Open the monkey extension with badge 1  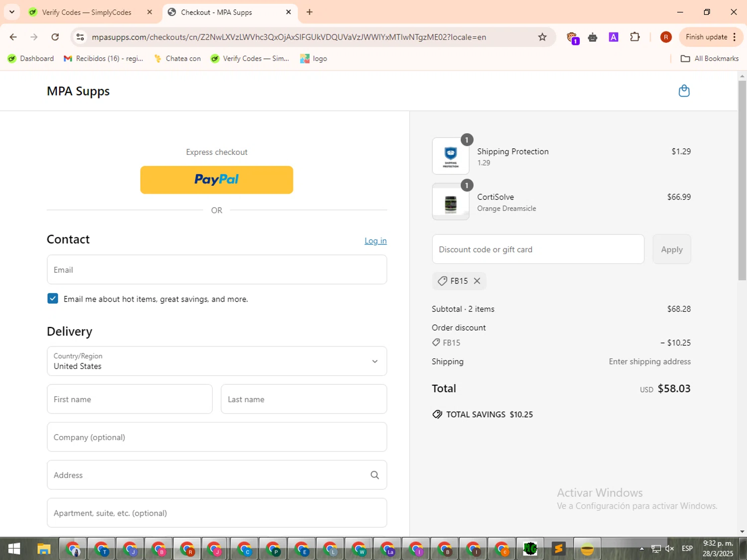point(572,37)
